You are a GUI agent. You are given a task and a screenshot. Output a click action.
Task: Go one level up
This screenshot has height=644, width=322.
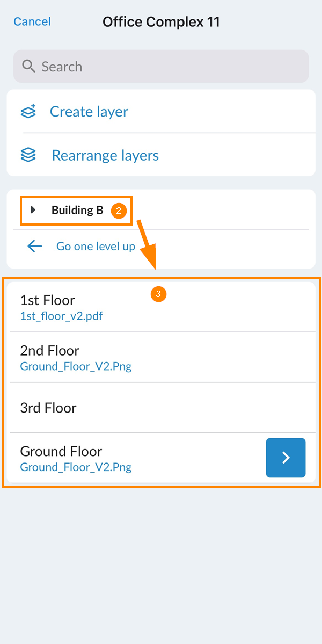coord(96,247)
